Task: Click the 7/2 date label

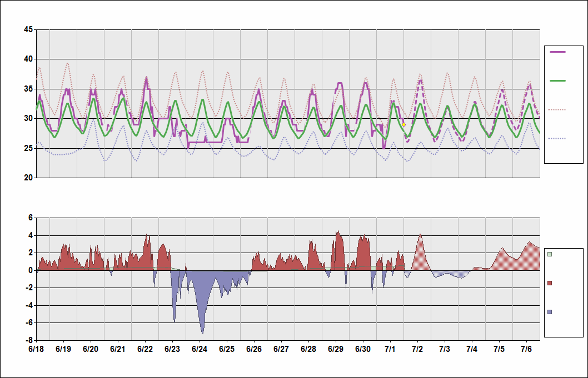Action: click(x=417, y=349)
